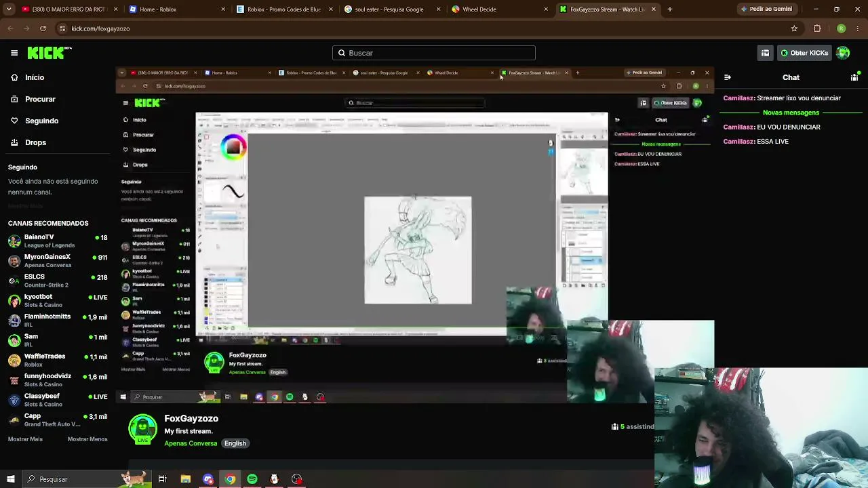
Task: Open WaffleTrades recommended channel
Action: point(58,360)
